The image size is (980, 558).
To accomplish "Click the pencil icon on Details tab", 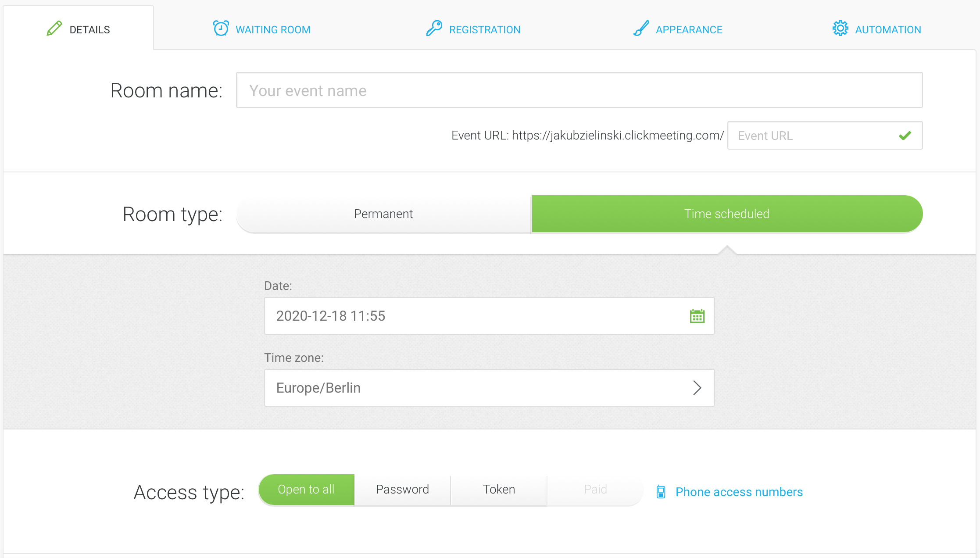I will (54, 29).
